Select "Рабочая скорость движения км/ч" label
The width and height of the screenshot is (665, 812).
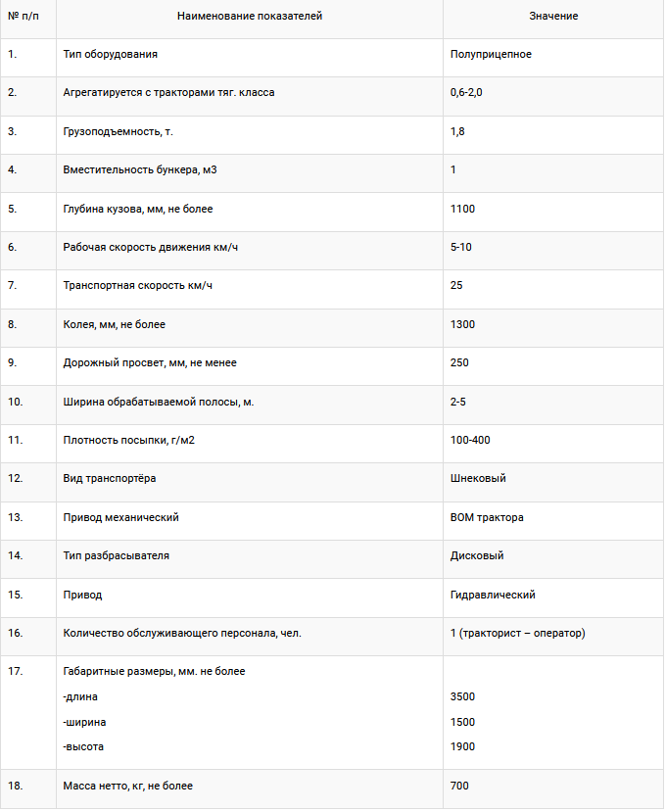[151, 247]
